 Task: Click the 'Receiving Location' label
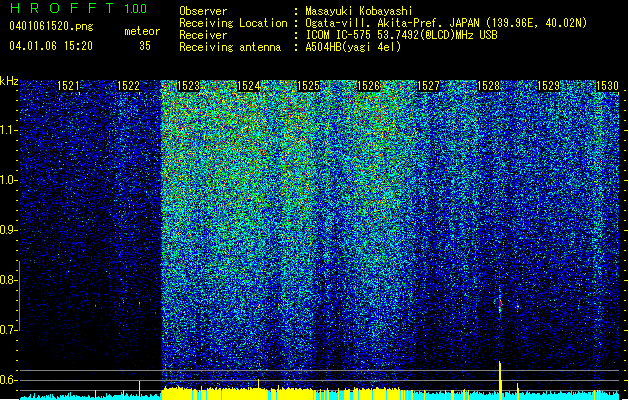tap(233, 23)
